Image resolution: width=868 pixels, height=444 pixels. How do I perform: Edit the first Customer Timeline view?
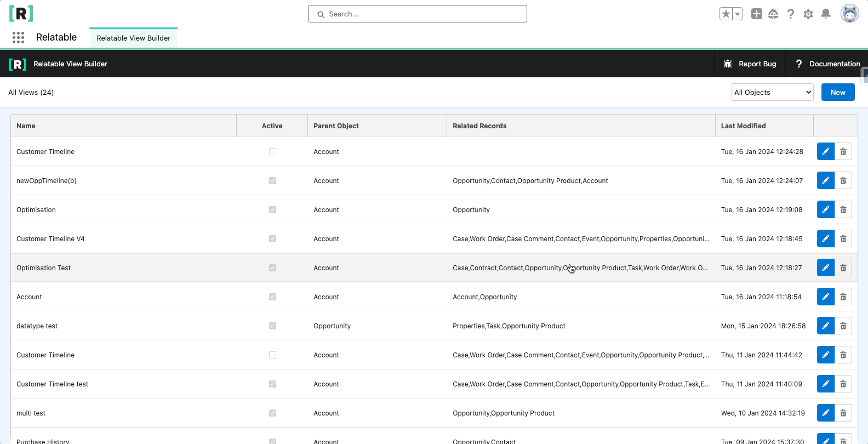point(826,151)
